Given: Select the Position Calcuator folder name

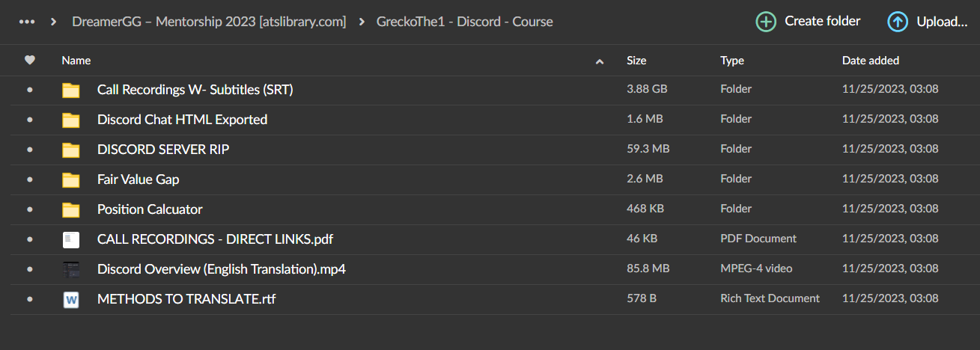Looking at the screenshot, I should pyautogui.click(x=150, y=209).
